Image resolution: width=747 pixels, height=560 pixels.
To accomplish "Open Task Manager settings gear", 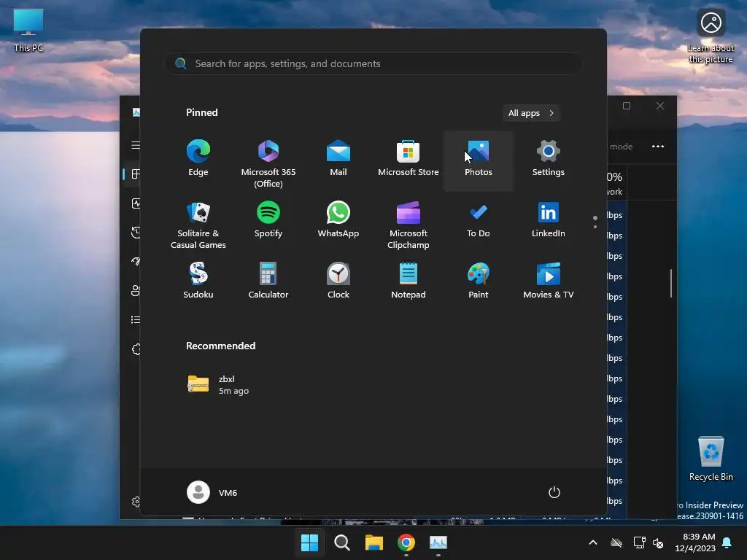I will (136, 502).
